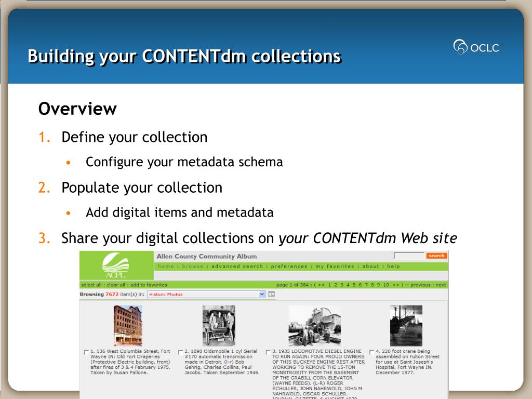
Task: Check the box for item 1 West Columbia Street
Action: coord(86,352)
